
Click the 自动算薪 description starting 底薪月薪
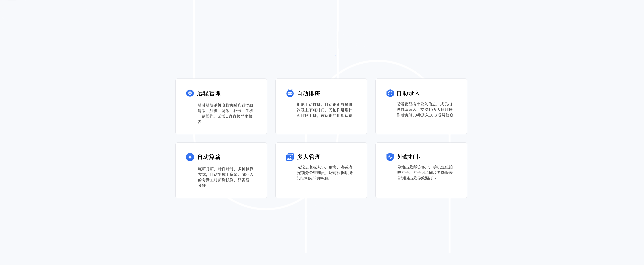(x=226, y=177)
